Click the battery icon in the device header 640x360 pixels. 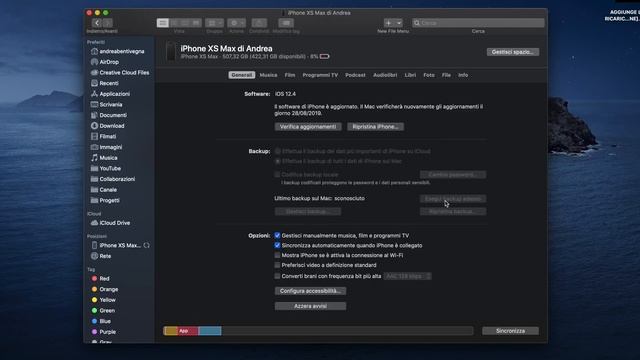click(x=324, y=56)
